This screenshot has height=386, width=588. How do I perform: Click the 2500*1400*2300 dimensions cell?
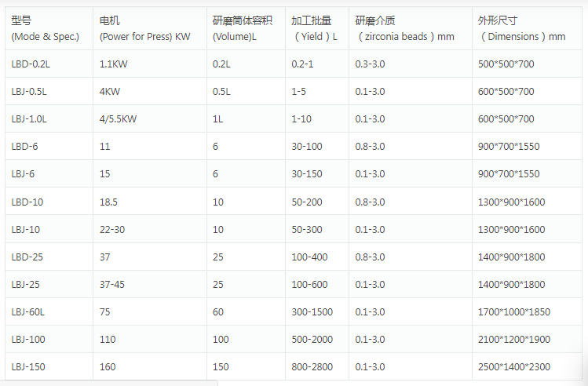point(514,366)
